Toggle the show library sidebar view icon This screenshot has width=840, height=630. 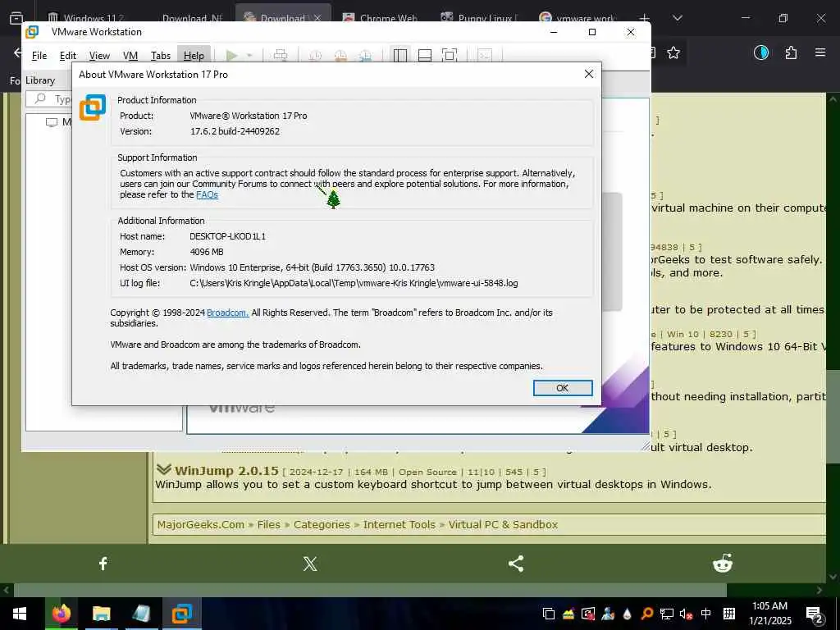[x=400, y=55]
